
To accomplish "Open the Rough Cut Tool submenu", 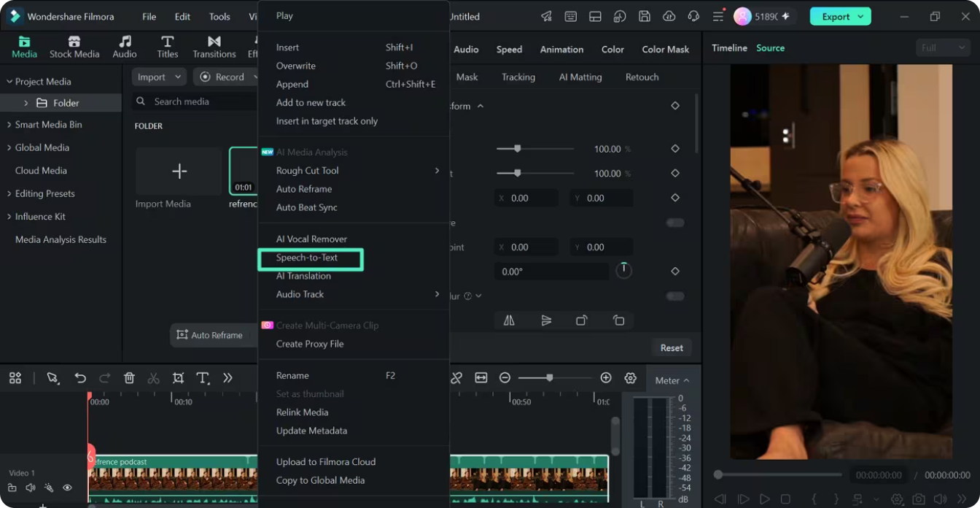I will 354,171.
